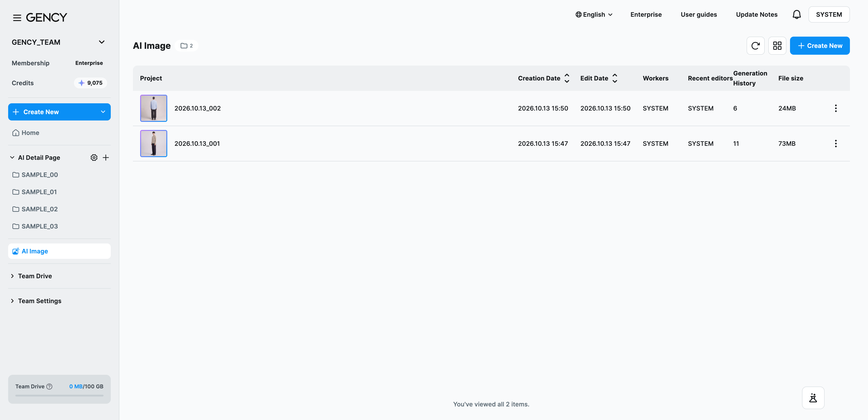Click the assistant figure icon at bottom right
Image resolution: width=868 pixels, height=420 pixels.
click(x=813, y=397)
